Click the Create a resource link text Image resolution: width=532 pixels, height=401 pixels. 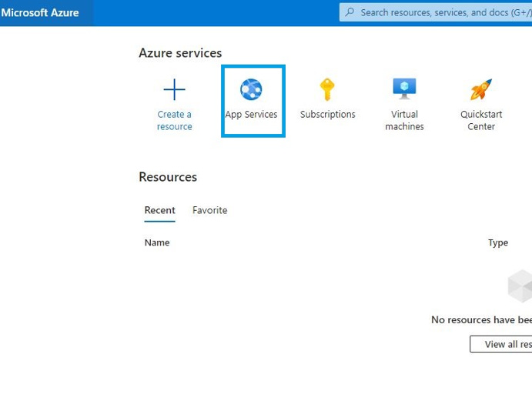click(x=175, y=120)
